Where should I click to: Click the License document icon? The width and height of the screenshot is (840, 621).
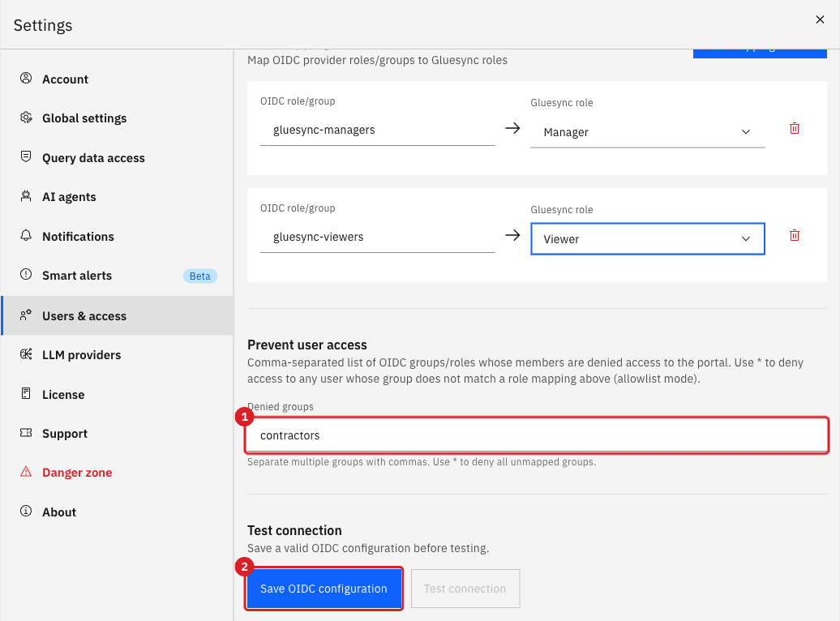pyautogui.click(x=26, y=393)
